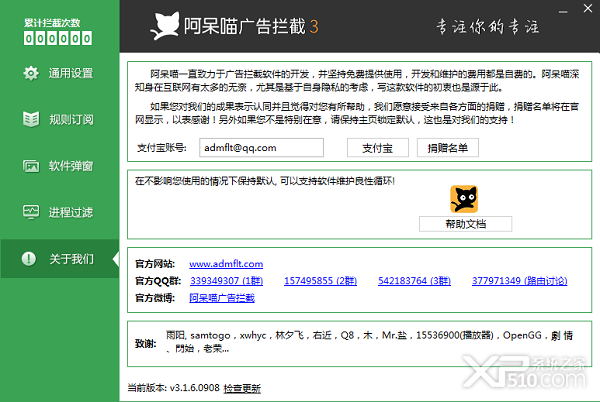Close the window with the X button
Viewport: 600px width, 402px height.
click(588, 8)
